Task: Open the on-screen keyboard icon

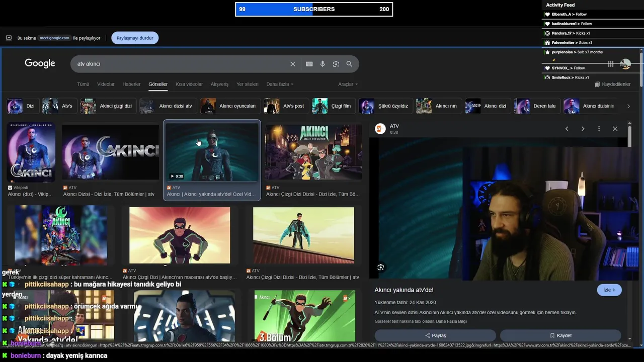Action: (309, 64)
